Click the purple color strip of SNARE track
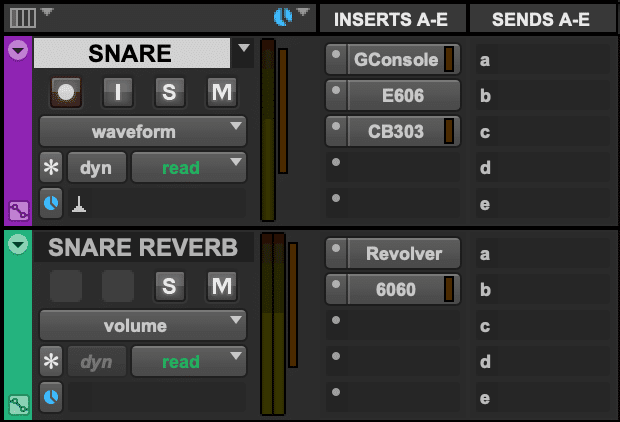620x422 pixels. [18, 130]
